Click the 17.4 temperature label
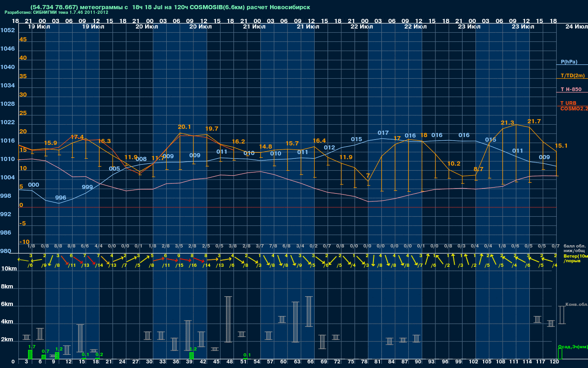Image resolution: width=588 pixels, height=368 pixels. tap(77, 137)
